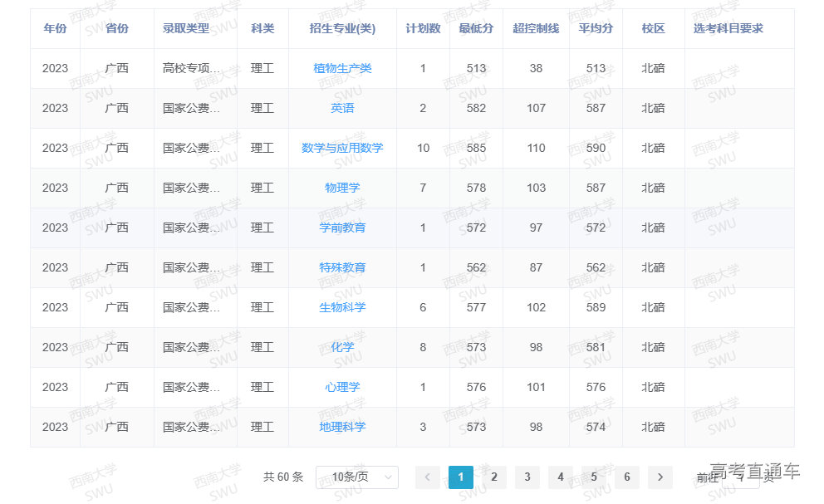Go to the previous page arrow
824x504 pixels.
(427, 477)
